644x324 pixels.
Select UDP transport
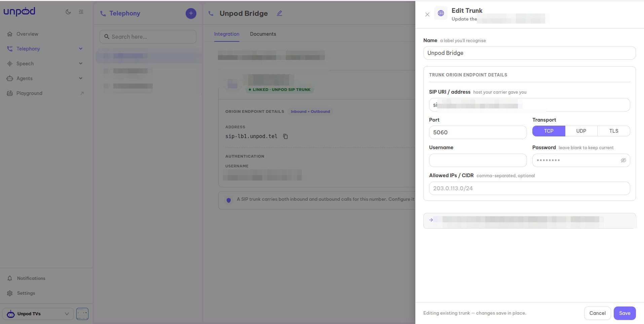(x=581, y=131)
